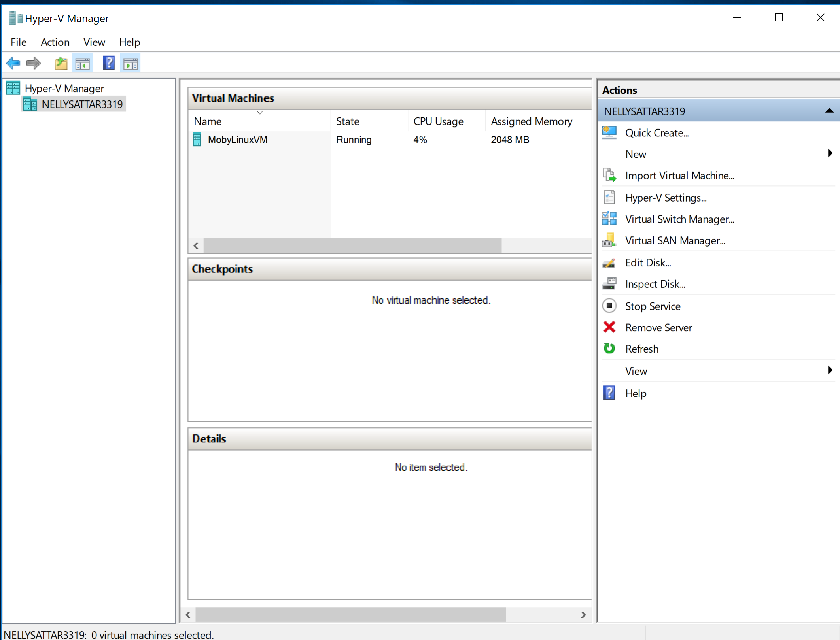Click the 4% CPU usage cell
This screenshot has height=640, width=840.
click(x=420, y=140)
